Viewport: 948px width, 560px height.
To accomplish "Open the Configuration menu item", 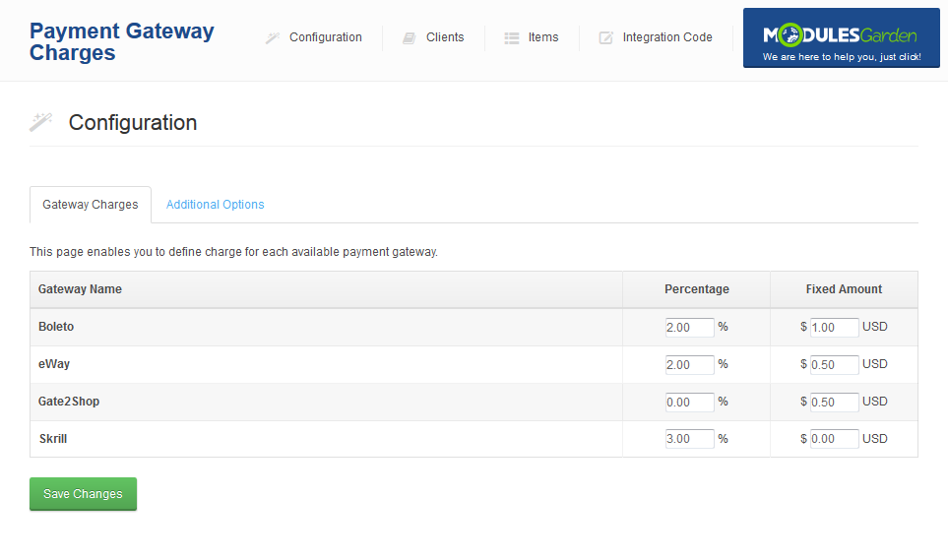I will coord(325,37).
